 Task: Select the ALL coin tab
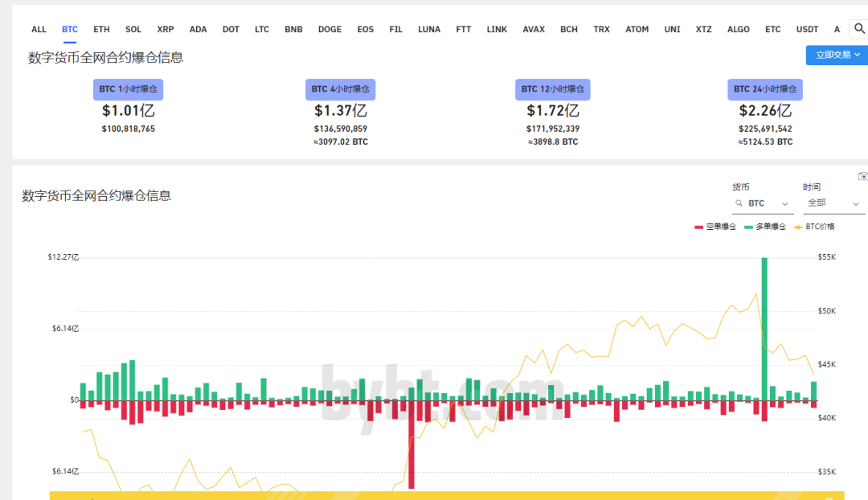coord(39,30)
